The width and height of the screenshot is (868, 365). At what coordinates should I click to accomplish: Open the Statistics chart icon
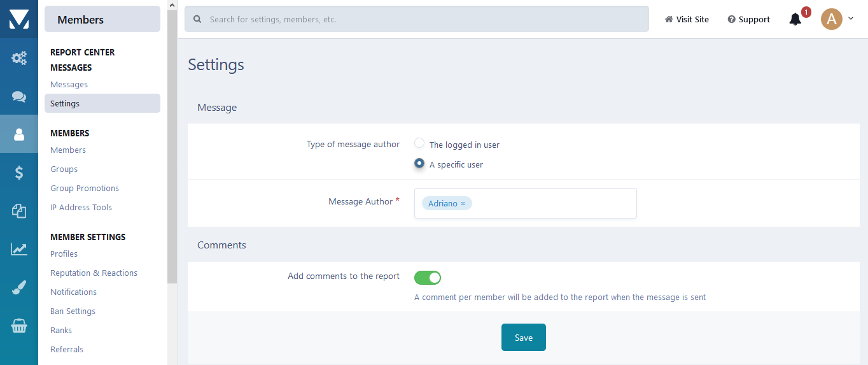pos(19,249)
